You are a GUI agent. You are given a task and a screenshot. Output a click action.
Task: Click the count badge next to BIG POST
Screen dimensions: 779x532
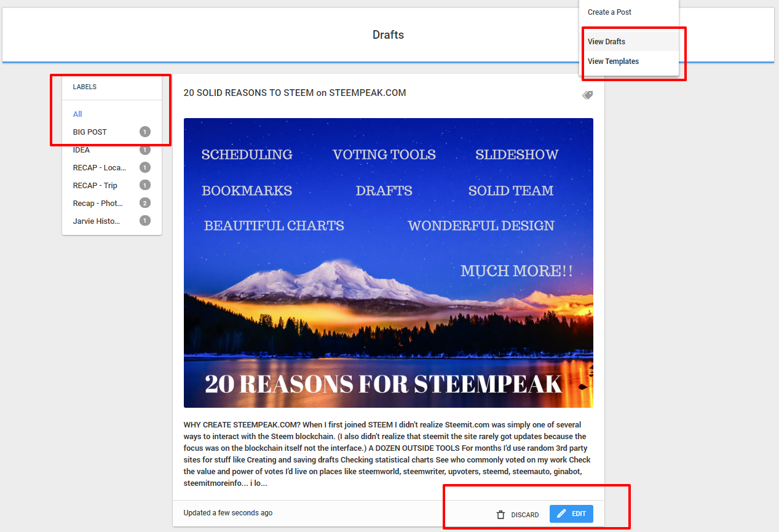pyautogui.click(x=145, y=132)
